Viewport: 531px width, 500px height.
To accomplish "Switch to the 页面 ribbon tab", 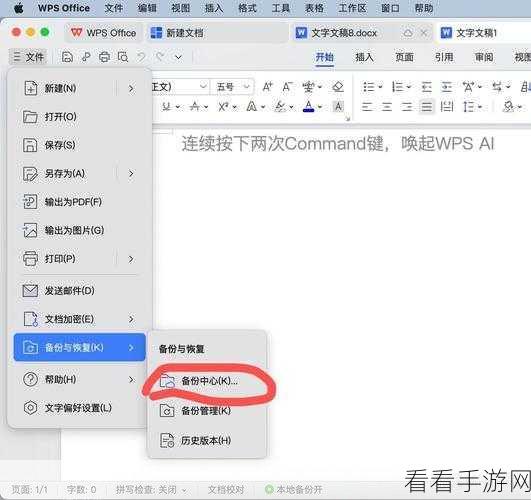I will (x=404, y=57).
